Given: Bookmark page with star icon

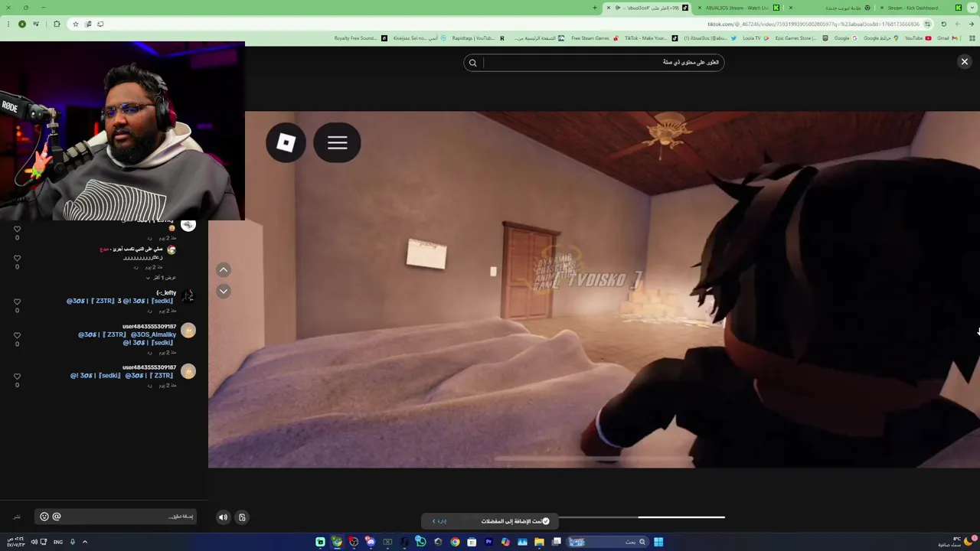Looking at the screenshot, I should tap(75, 24).
